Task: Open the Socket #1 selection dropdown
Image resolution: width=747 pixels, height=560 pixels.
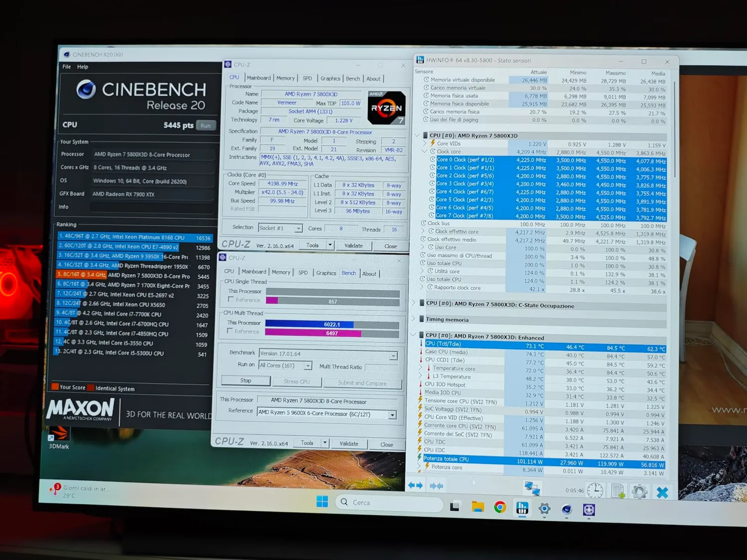Action: coord(298,228)
